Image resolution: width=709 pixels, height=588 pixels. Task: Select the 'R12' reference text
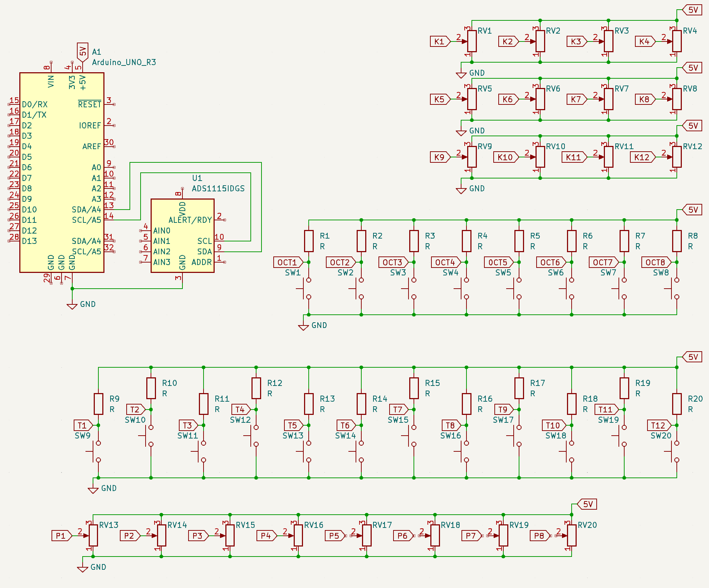275,383
